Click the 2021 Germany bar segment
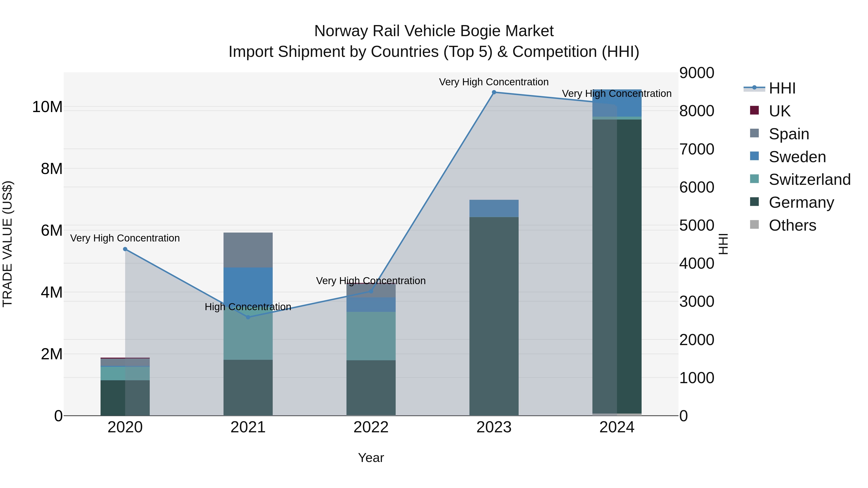Image resolution: width=868 pixels, height=488 pixels. 248,388
